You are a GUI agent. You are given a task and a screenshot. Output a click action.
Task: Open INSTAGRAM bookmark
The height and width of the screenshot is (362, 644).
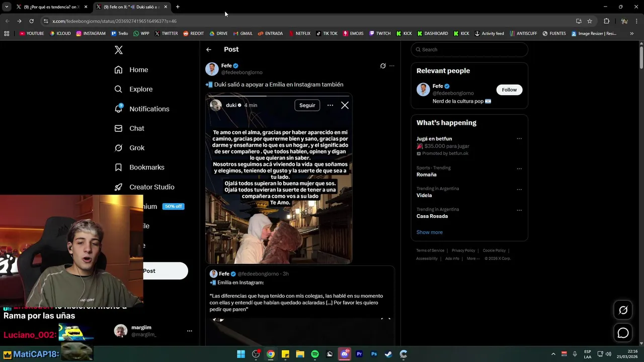point(91,34)
